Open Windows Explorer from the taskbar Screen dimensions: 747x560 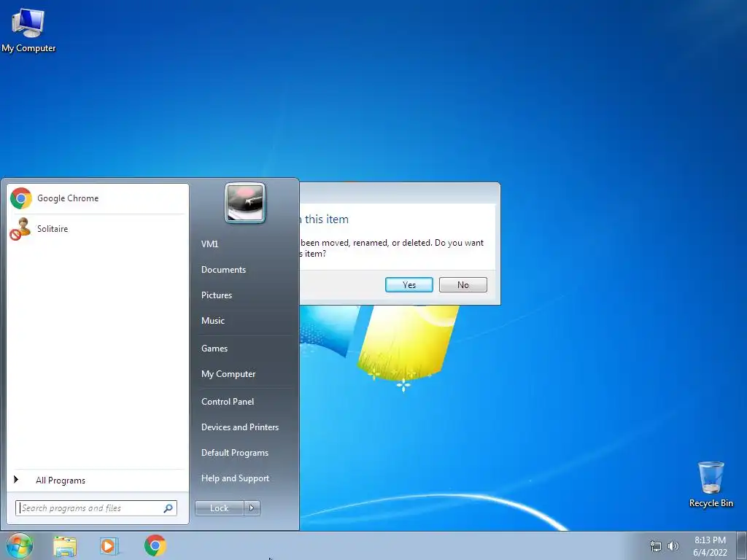pyautogui.click(x=65, y=546)
